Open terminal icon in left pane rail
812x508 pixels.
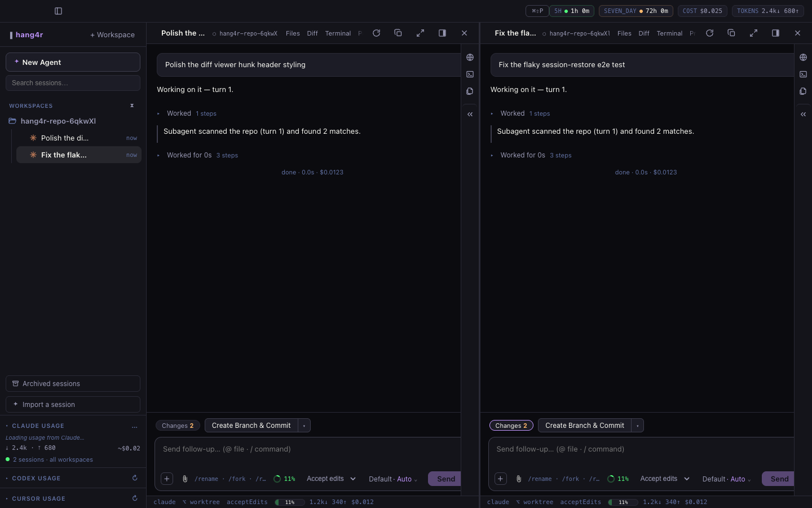click(470, 74)
